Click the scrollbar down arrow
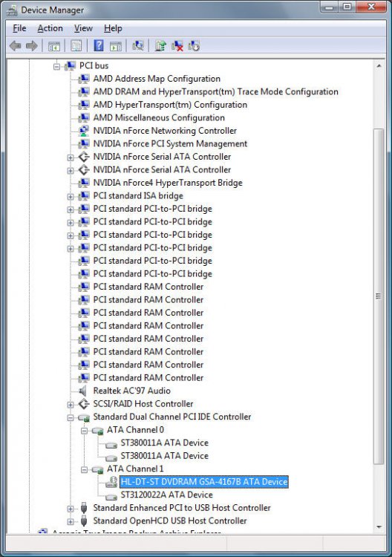Screen dimensions: 392x557 point(379,527)
